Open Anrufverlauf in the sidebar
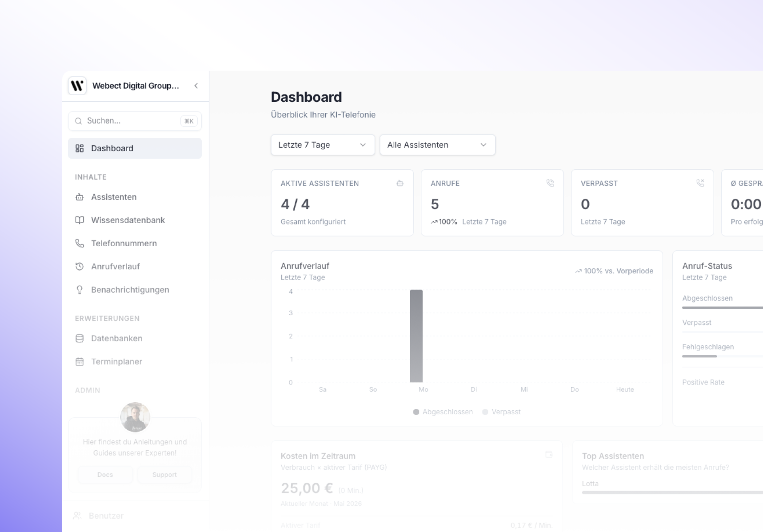 135,266
